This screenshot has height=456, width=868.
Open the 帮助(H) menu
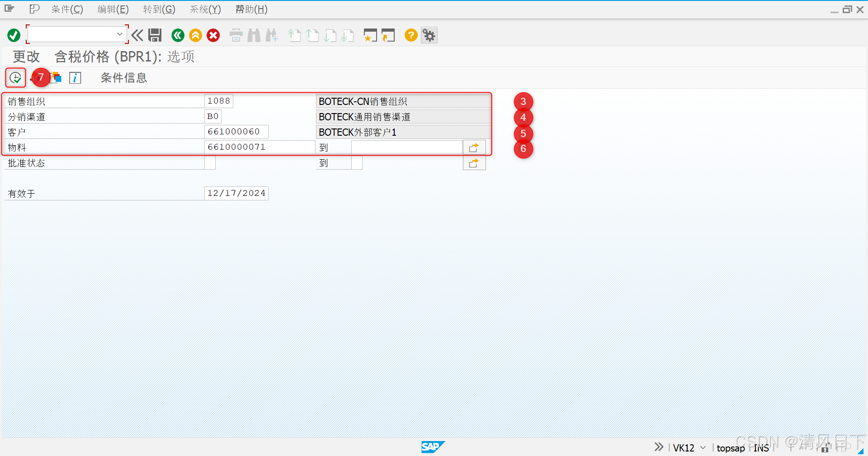click(x=251, y=9)
